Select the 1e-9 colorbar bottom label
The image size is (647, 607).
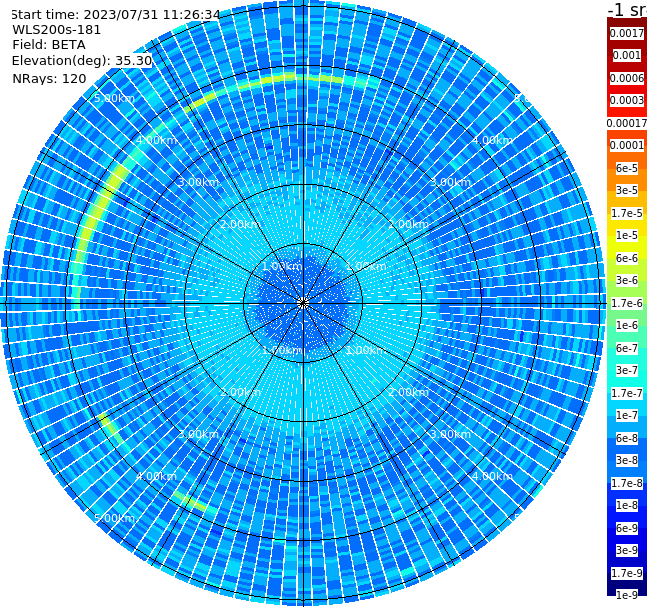click(627, 595)
